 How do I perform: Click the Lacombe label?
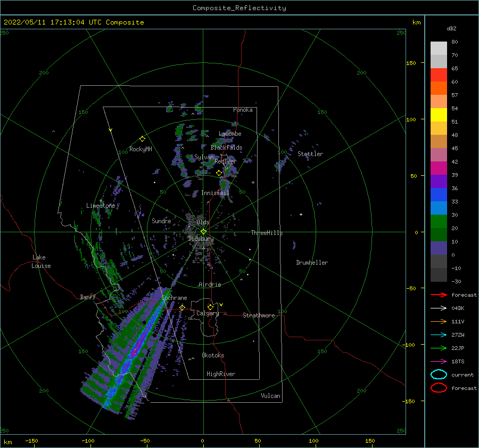(230, 134)
